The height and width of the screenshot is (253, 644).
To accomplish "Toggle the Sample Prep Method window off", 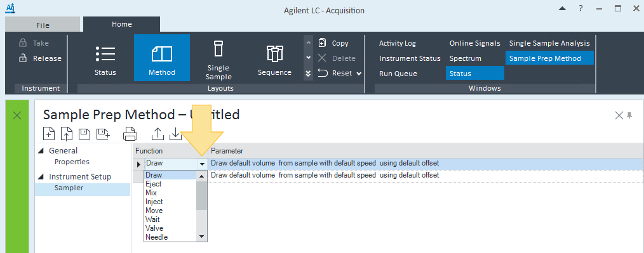I will [549, 58].
